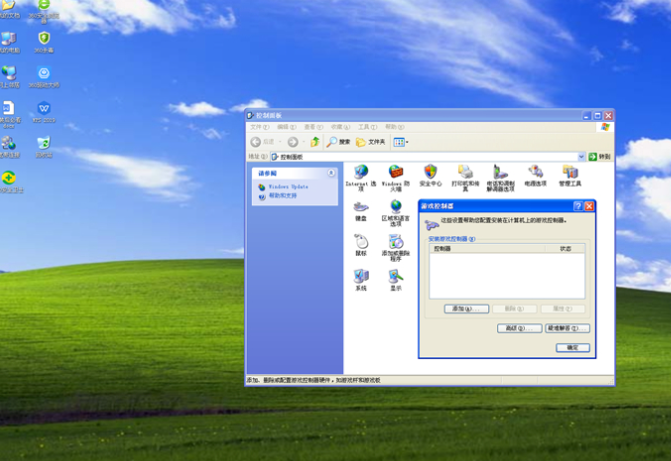Open the 360安全卫士 desktop icon

tap(10, 182)
